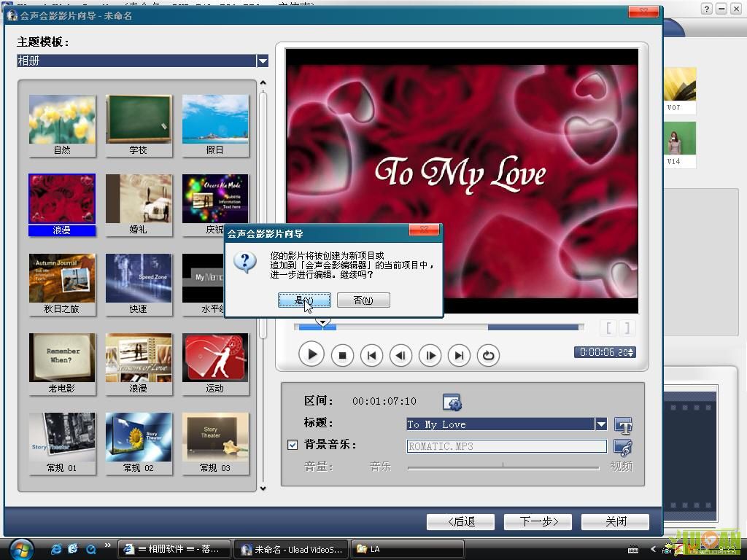This screenshot has height=560, width=747.
Task: Click the 后退 back button
Action: coord(461,522)
